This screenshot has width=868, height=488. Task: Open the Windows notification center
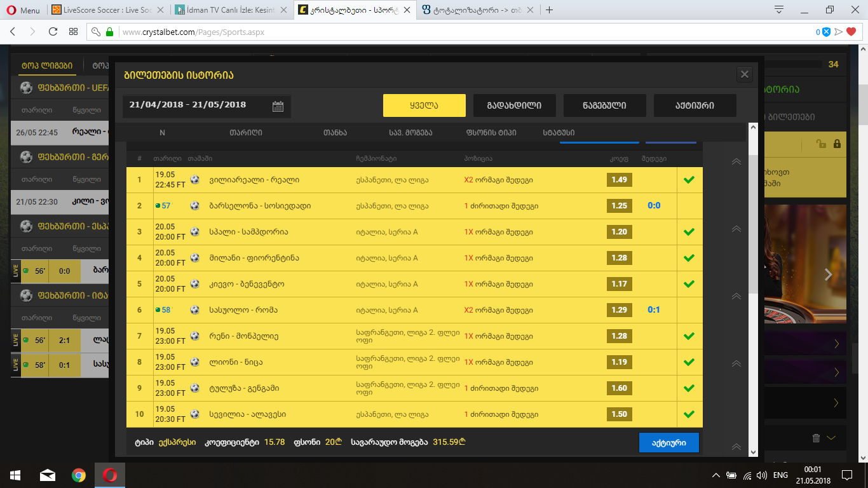[x=847, y=475]
